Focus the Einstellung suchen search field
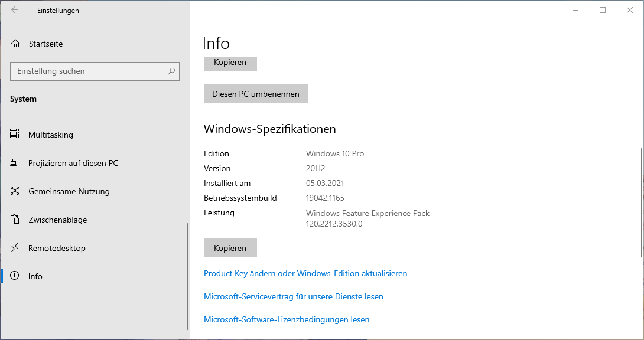644x340 pixels. 89,71
